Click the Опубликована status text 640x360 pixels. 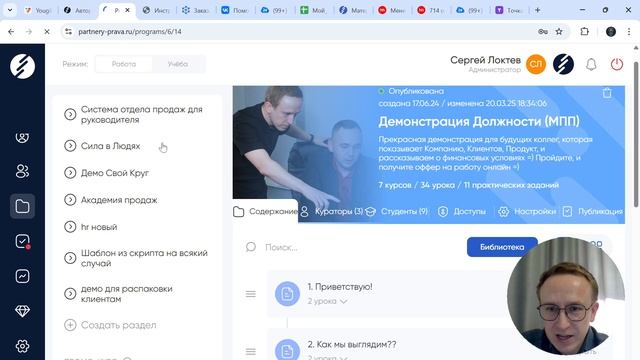(416, 91)
